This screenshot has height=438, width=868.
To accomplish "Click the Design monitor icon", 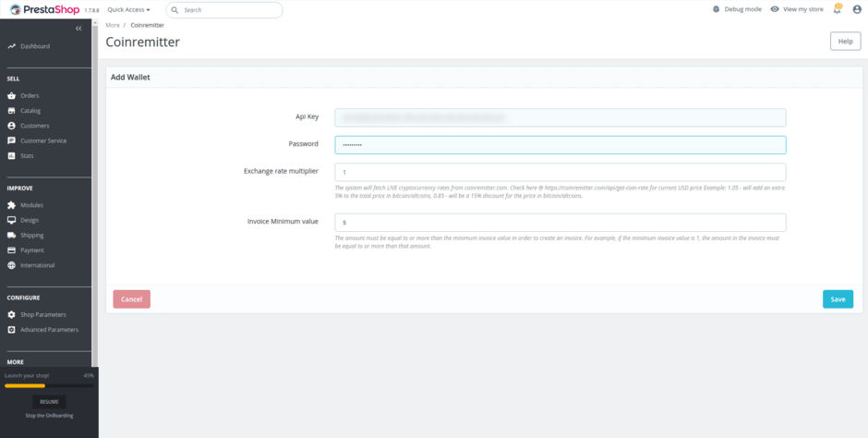I will tap(12, 220).
